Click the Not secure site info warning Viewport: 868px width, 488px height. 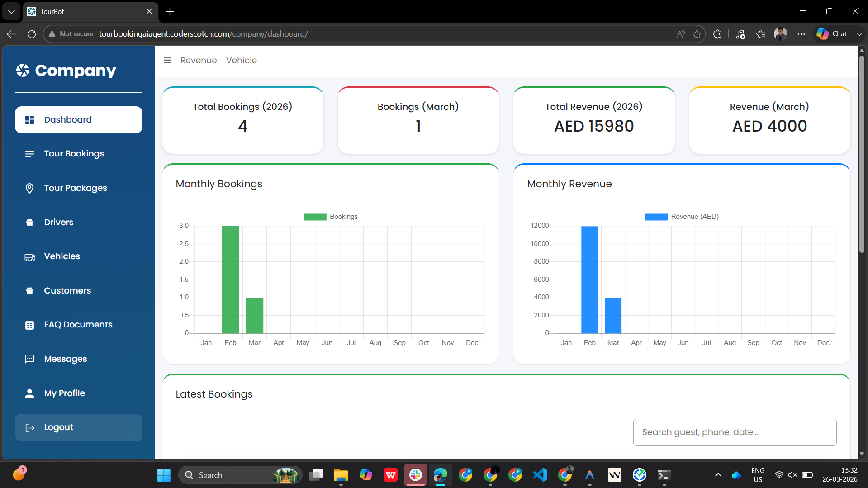(x=71, y=34)
